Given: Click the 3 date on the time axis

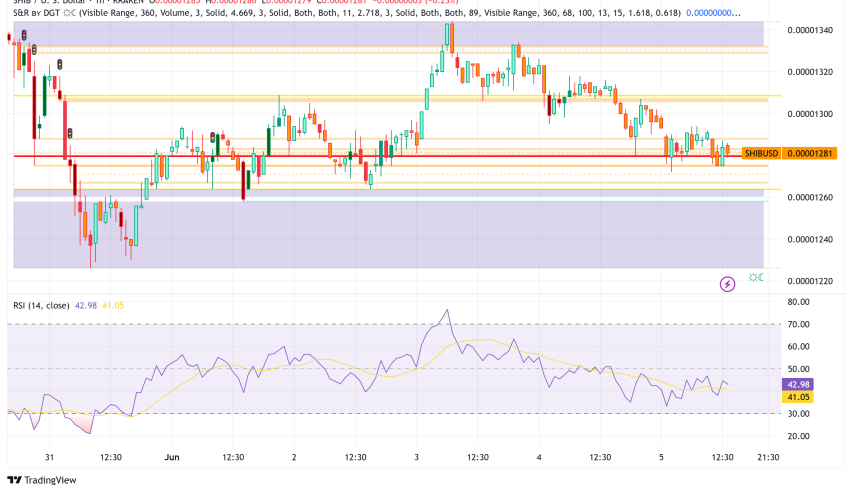Looking at the screenshot, I should click(x=416, y=457).
